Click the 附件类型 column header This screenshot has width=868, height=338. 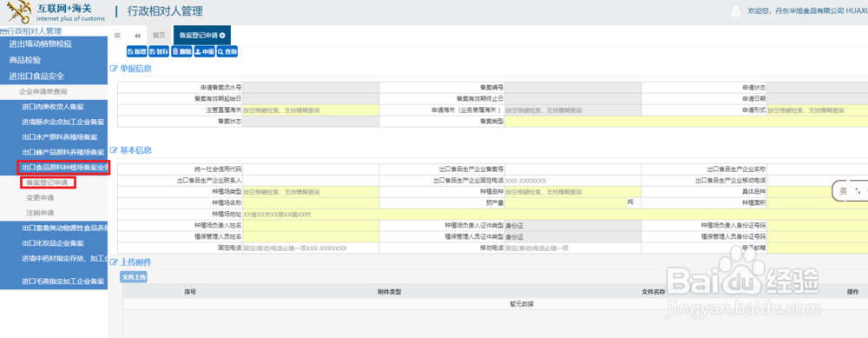point(390,291)
